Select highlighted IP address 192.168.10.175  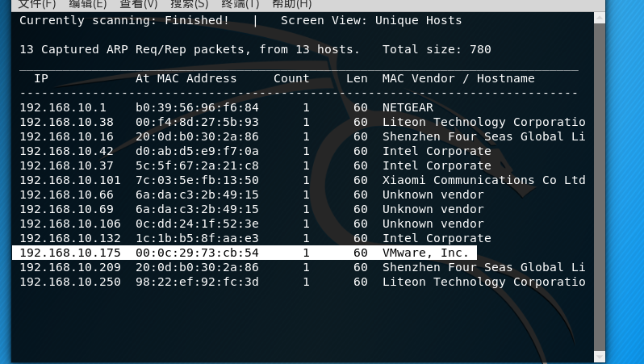(x=70, y=253)
